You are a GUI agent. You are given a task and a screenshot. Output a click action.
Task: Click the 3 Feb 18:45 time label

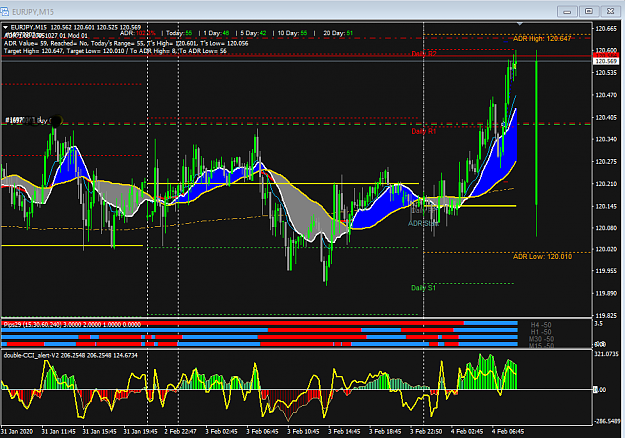(x=385, y=432)
